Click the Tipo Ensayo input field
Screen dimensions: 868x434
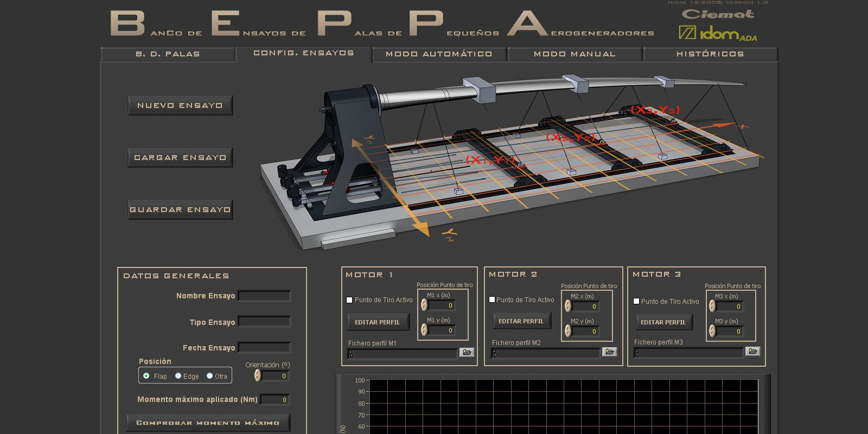click(264, 322)
